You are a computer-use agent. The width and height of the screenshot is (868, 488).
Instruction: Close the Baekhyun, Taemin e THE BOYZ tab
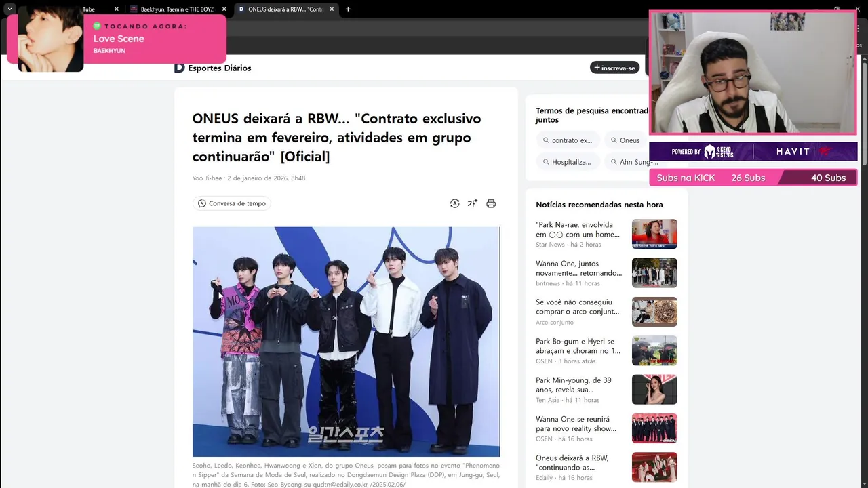(x=224, y=9)
